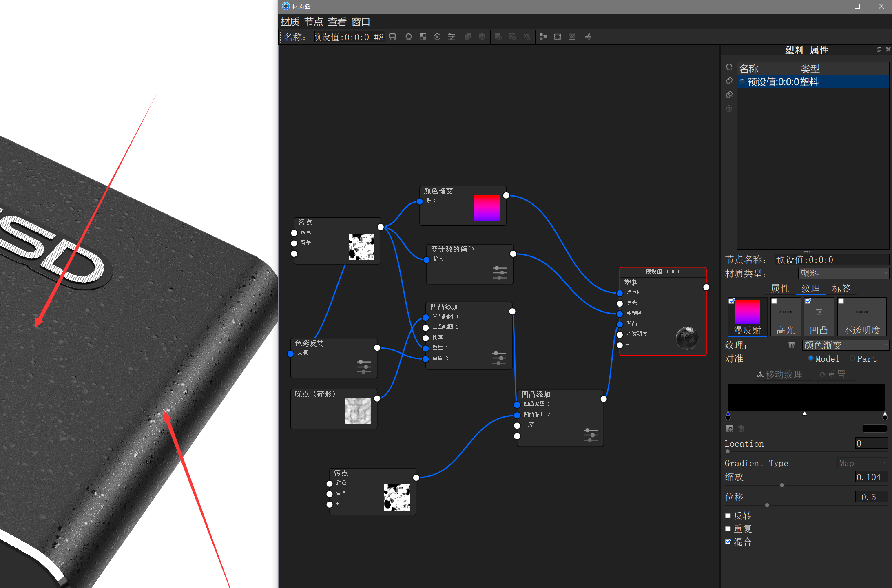Uncheck the 混合 checkbox
Image resolution: width=892 pixels, height=588 pixels.
pyautogui.click(x=728, y=542)
